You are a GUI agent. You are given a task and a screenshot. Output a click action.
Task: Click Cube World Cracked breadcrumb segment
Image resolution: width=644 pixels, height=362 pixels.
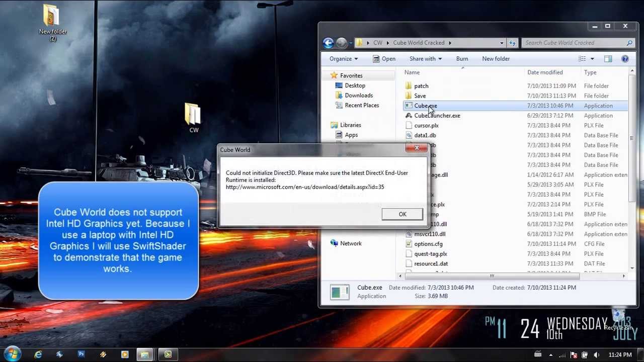(419, 43)
